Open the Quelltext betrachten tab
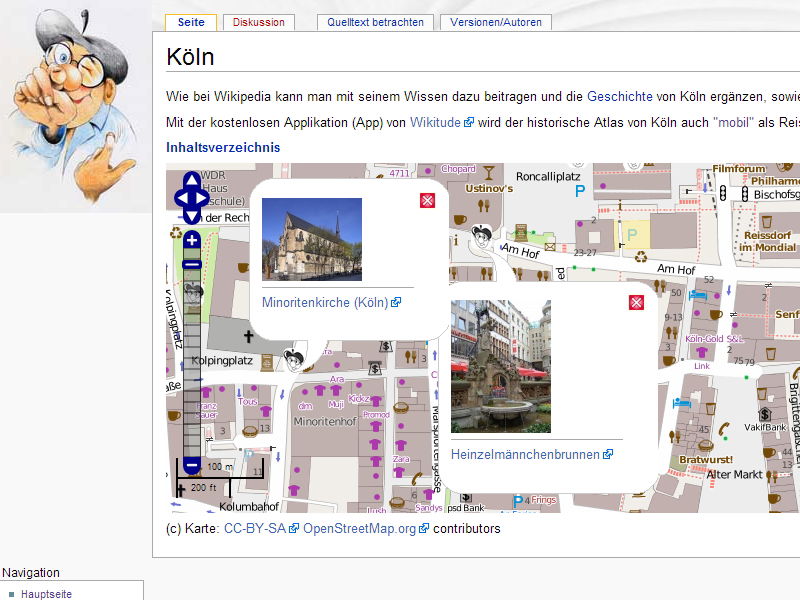Viewport: 800px width, 600px height. tap(376, 22)
